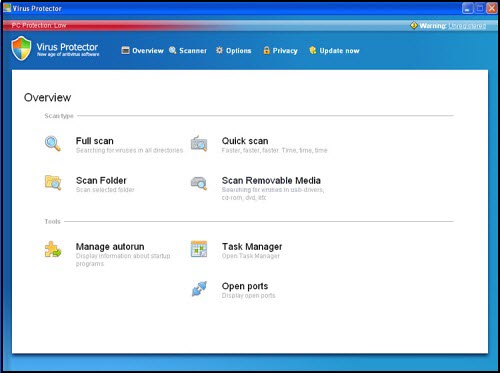Show Open ports tool

[245, 286]
